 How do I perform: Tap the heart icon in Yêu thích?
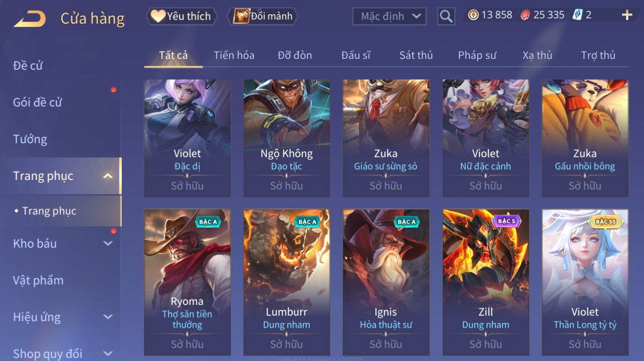158,16
